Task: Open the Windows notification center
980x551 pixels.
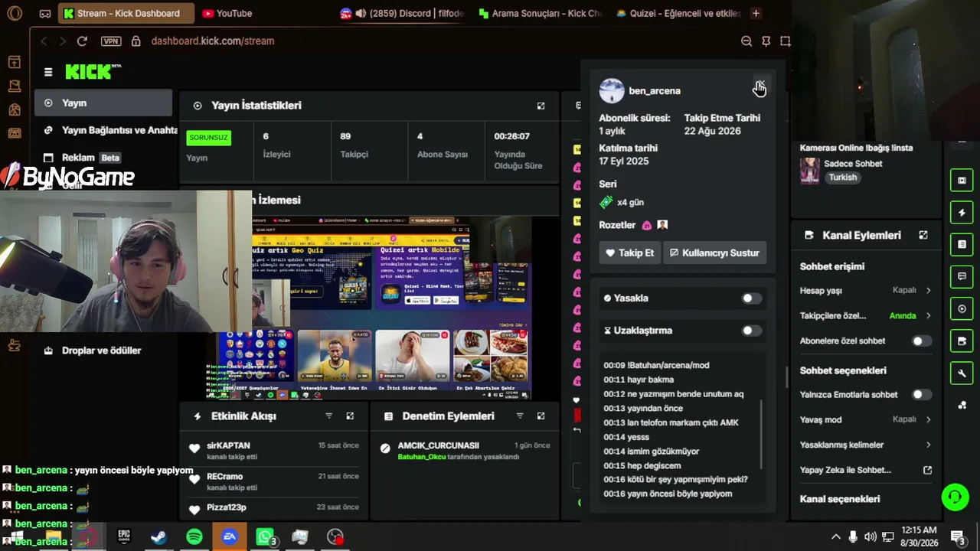Action: [957, 537]
